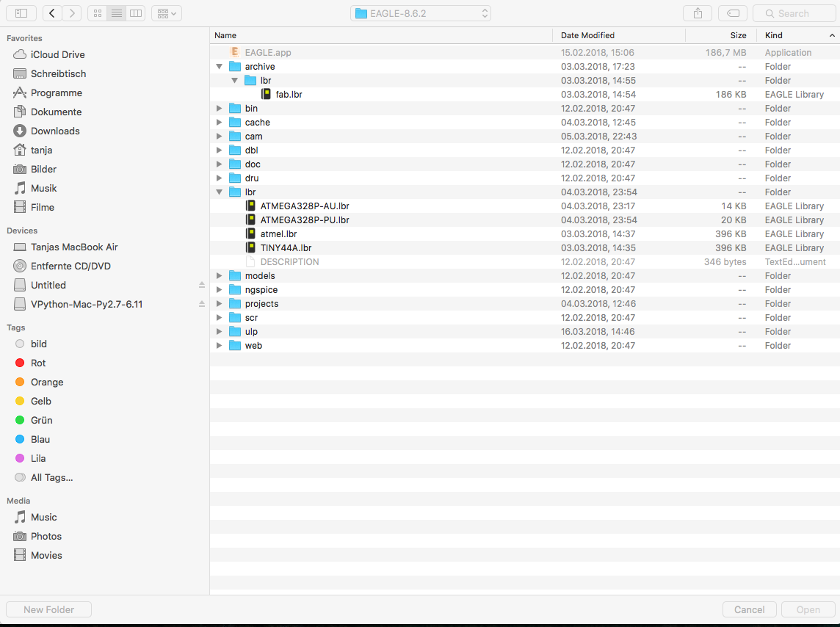The width and height of the screenshot is (840, 627).
Task: Open the EAGLE-8.6.2 path popup
Action: (421, 13)
